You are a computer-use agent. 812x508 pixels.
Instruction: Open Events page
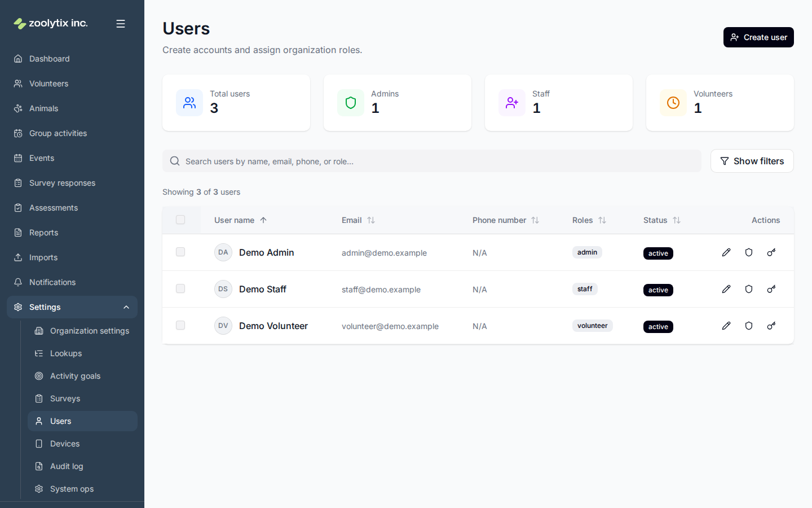click(x=72, y=158)
